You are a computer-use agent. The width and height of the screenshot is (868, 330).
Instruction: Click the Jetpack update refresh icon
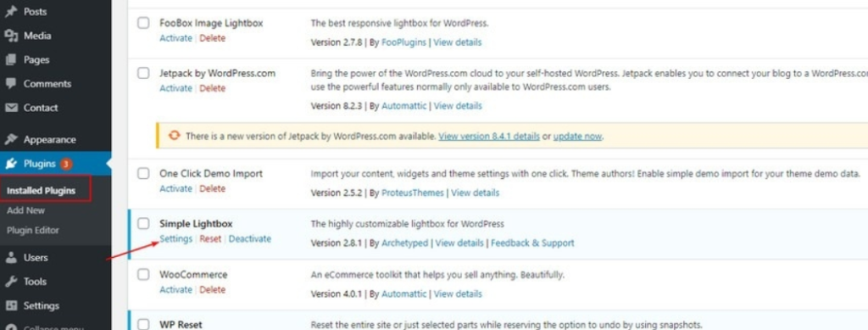pyautogui.click(x=175, y=136)
